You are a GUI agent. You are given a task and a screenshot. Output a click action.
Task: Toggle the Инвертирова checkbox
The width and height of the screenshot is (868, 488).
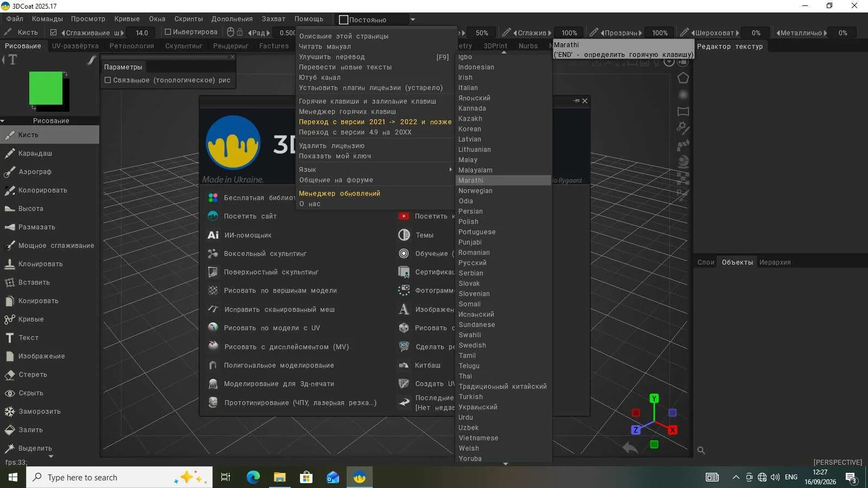[x=168, y=32]
